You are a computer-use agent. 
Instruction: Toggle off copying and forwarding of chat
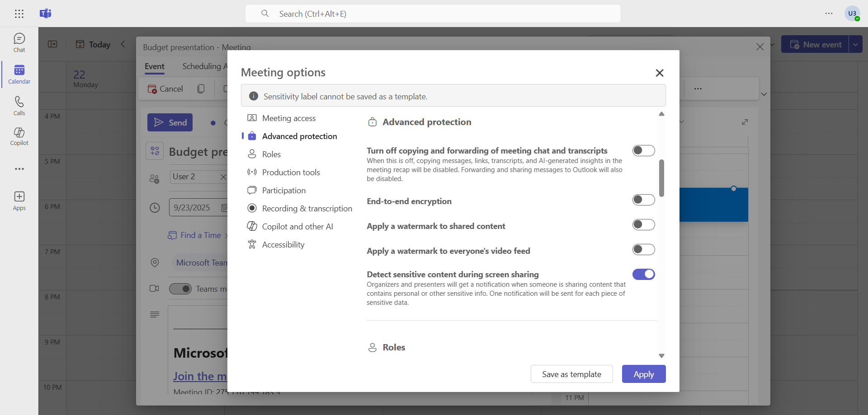pyautogui.click(x=643, y=150)
